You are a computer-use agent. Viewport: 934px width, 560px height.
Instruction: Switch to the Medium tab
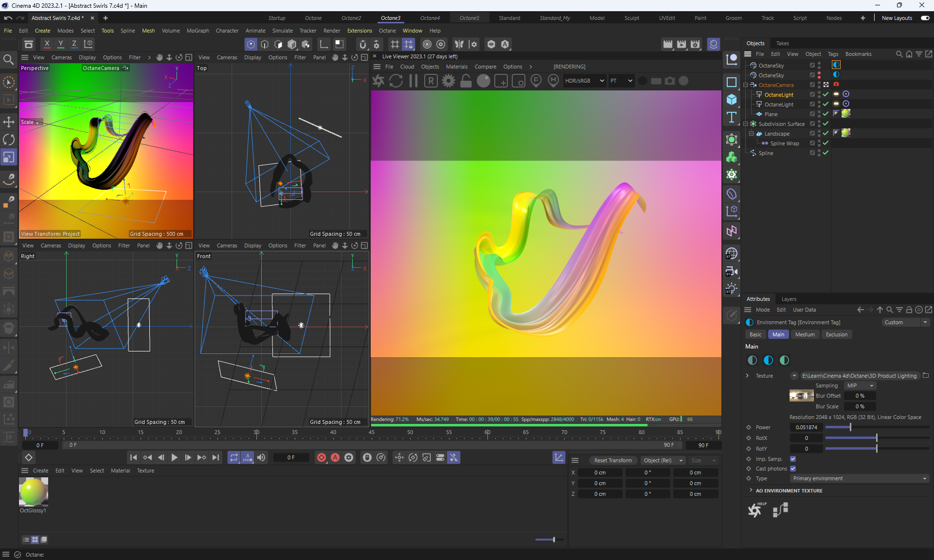(805, 334)
